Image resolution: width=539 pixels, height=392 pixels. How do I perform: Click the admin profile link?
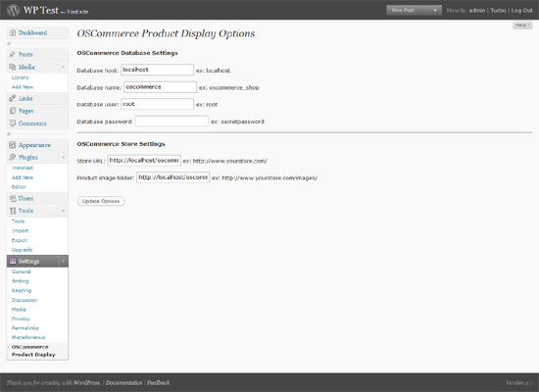pos(477,11)
